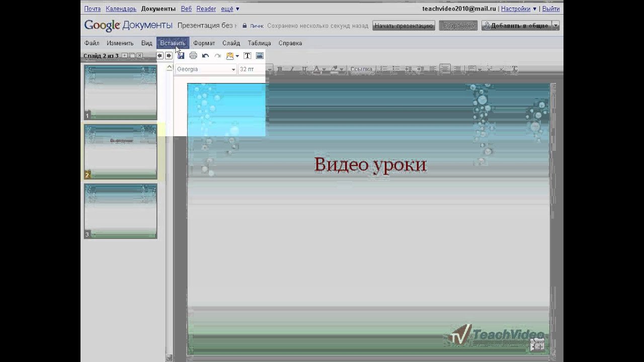
Task: Click the clear formatting icon
Action: click(x=514, y=69)
